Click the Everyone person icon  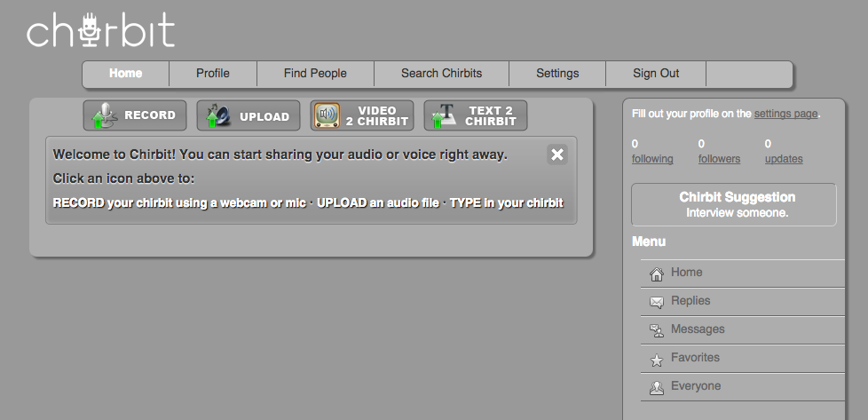(657, 387)
